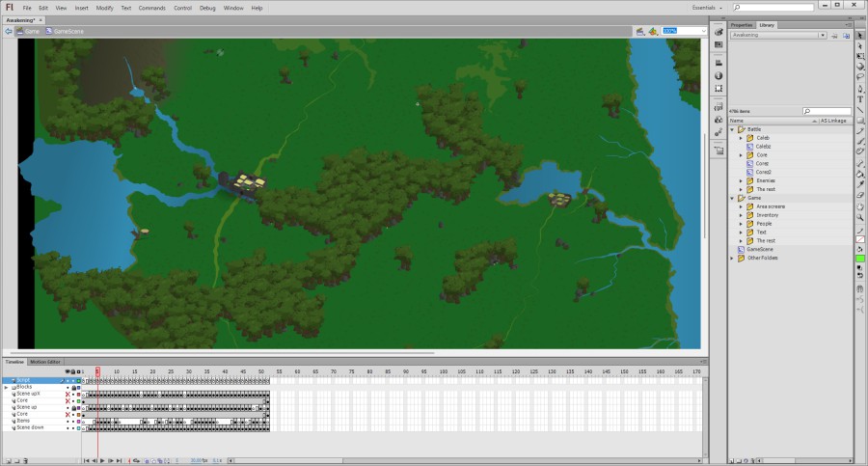This screenshot has width=868, height=466.
Task: Expand the Enemies folder in Library
Action: pyautogui.click(x=741, y=180)
